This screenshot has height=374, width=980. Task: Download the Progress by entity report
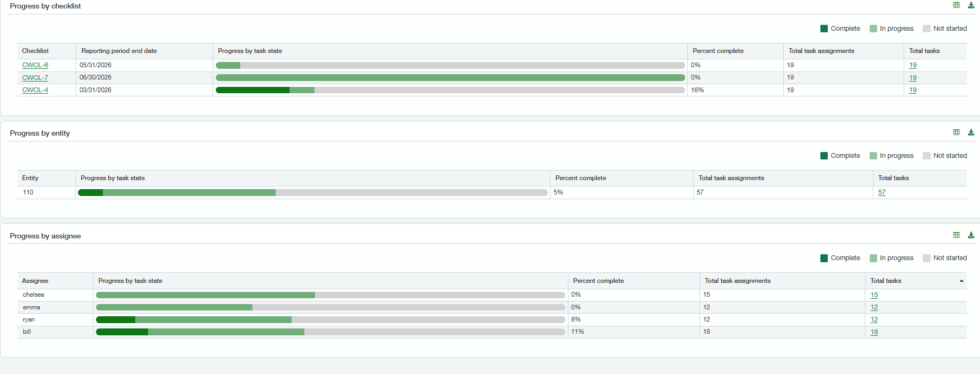point(971,132)
